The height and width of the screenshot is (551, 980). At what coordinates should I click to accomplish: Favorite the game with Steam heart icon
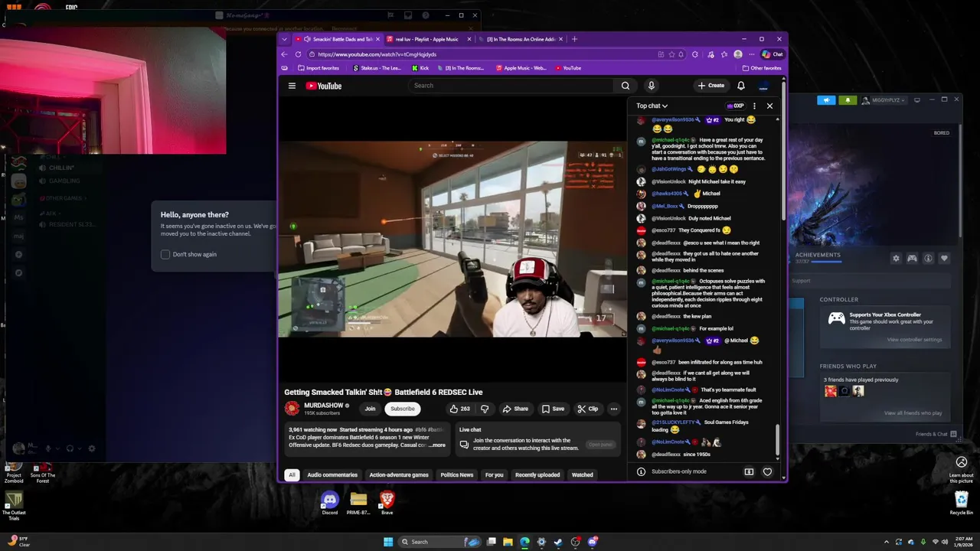(x=944, y=259)
